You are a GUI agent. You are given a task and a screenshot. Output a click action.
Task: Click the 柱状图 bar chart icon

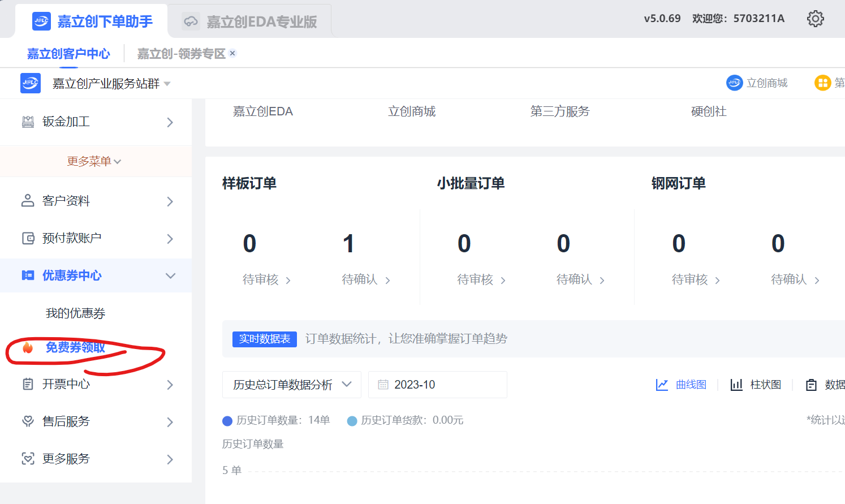tap(736, 385)
